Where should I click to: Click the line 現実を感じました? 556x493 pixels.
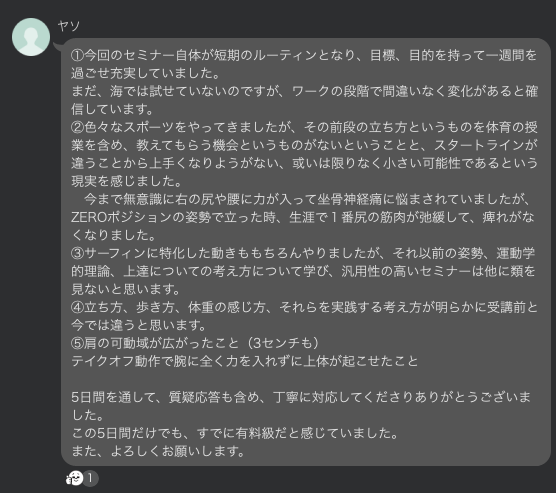[127, 181]
